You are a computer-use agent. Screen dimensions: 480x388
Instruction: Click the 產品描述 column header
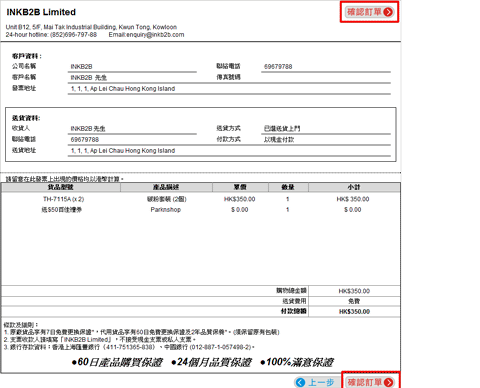pos(166,187)
